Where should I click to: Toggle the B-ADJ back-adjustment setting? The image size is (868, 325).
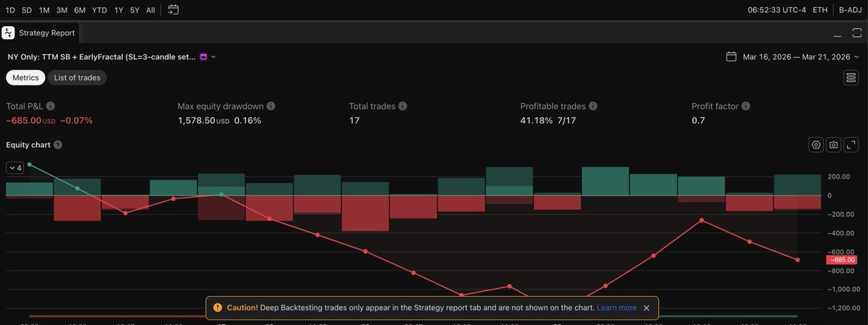(x=851, y=10)
